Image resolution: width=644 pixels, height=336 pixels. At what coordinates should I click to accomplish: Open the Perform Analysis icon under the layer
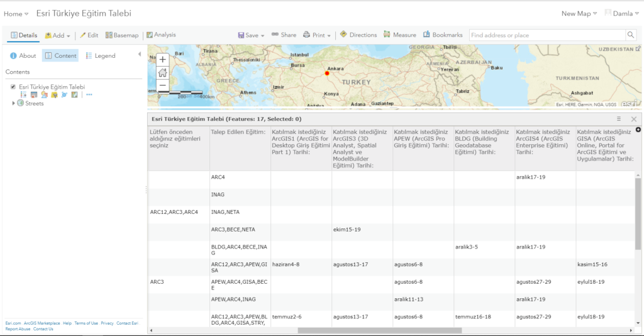[64, 95]
